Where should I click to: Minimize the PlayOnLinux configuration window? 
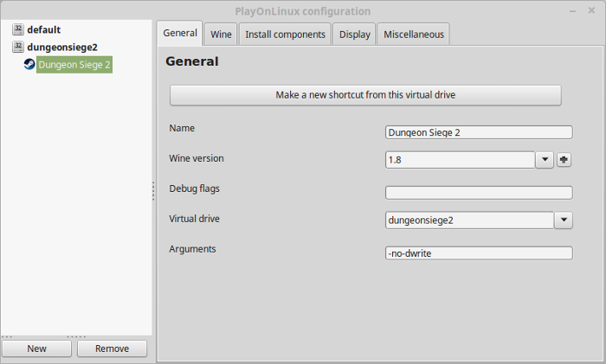click(x=573, y=11)
